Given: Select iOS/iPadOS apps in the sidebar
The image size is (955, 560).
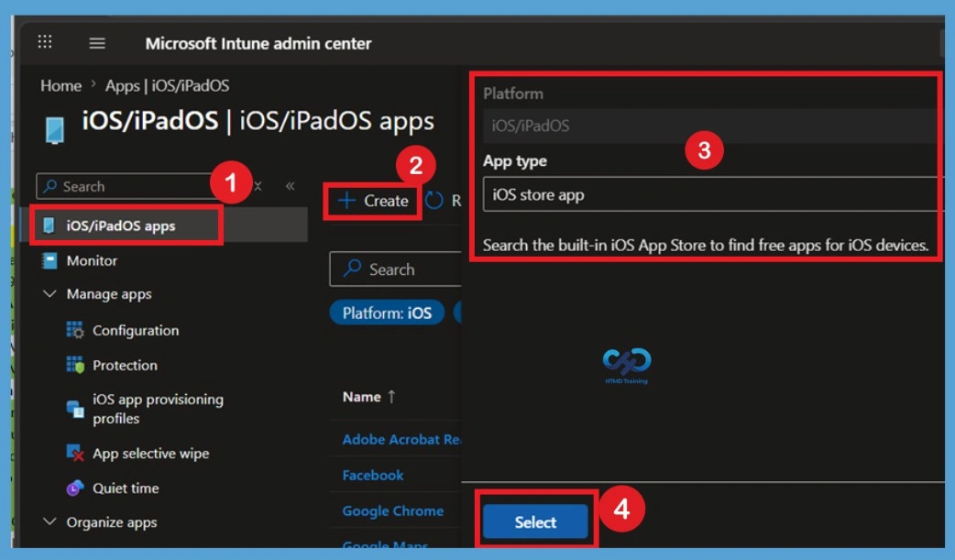Looking at the screenshot, I should pos(164,225).
